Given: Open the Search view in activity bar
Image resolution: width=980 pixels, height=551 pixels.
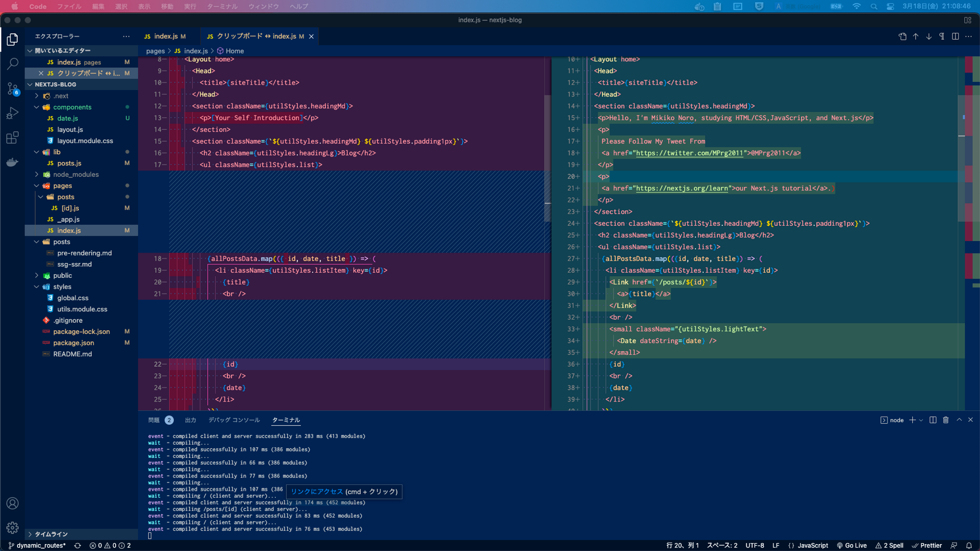Looking at the screenshot, I should 13,64.
